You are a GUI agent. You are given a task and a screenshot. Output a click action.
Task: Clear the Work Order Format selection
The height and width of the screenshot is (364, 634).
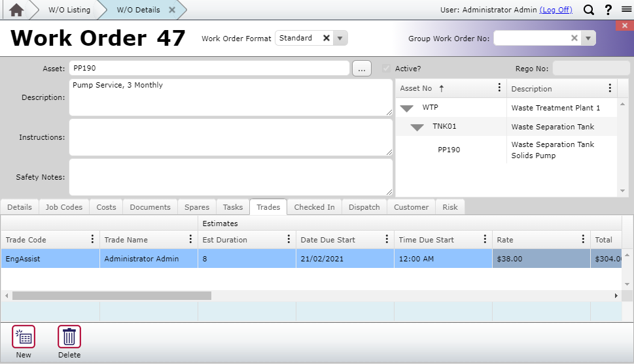[326, 39]
